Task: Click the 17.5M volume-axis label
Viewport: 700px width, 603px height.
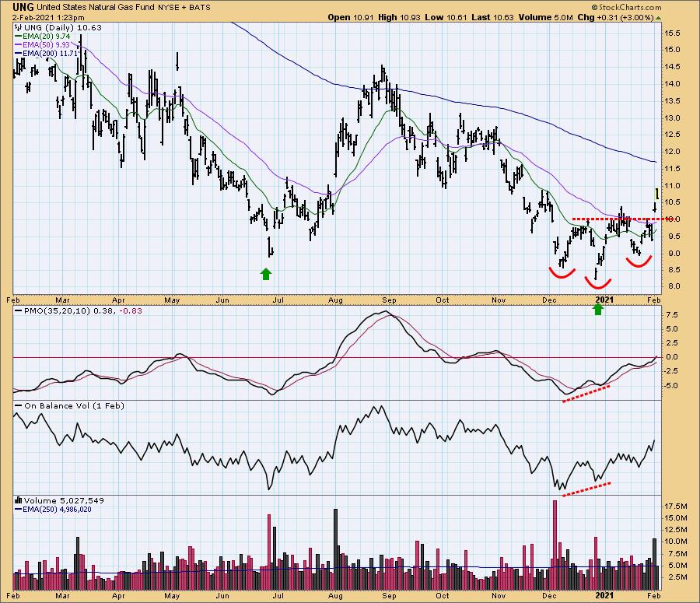Action: tap(676, 506)
